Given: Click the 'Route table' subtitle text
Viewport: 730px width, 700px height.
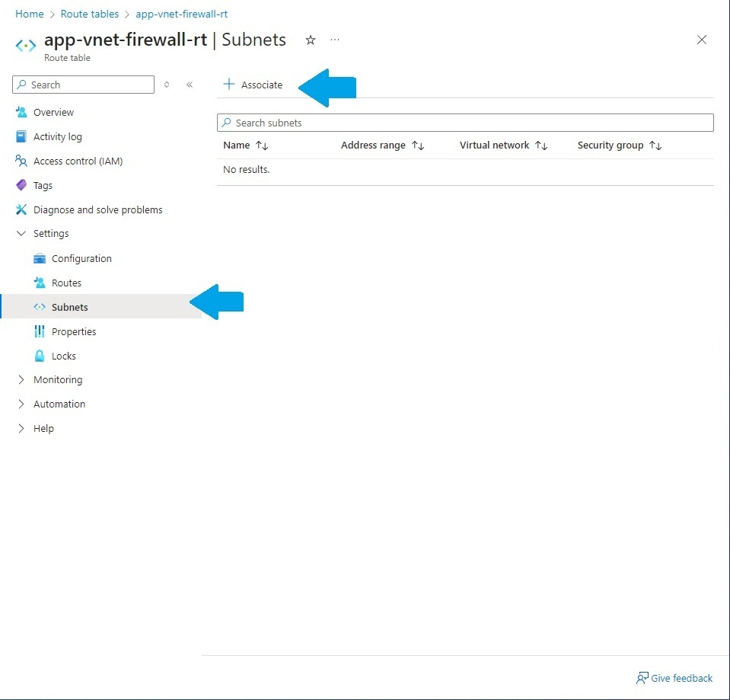Looking at the screenshot, I should [x=67, y=58].
